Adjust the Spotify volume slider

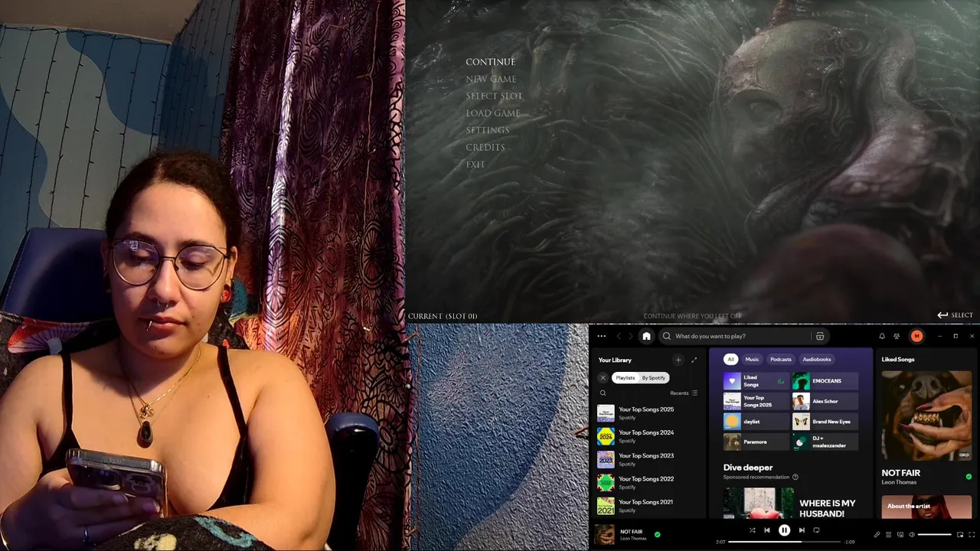coord(934,534)
